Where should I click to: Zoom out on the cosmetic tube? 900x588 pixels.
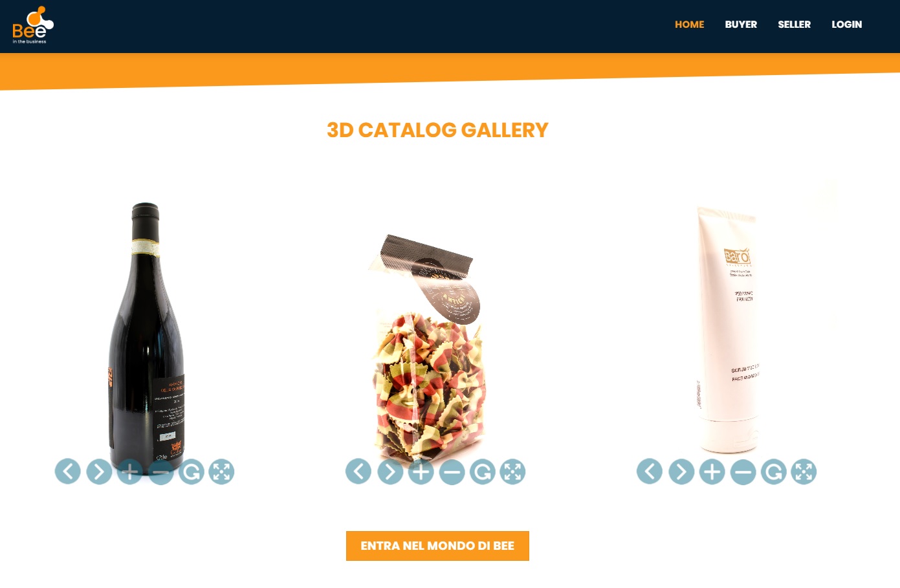pos(743,472)
